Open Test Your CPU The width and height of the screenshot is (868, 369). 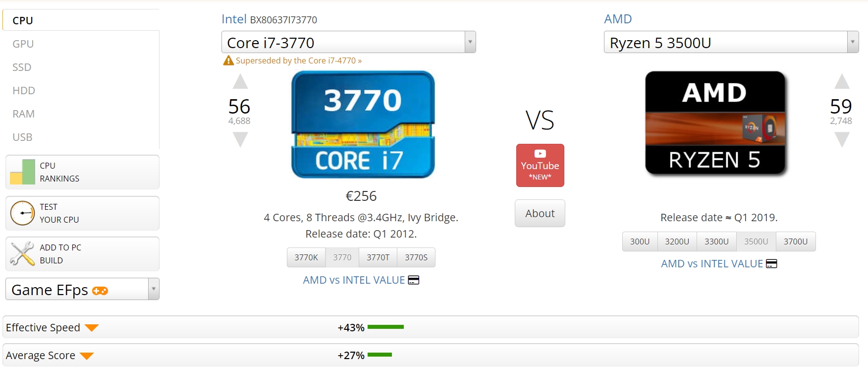(82, 213)
